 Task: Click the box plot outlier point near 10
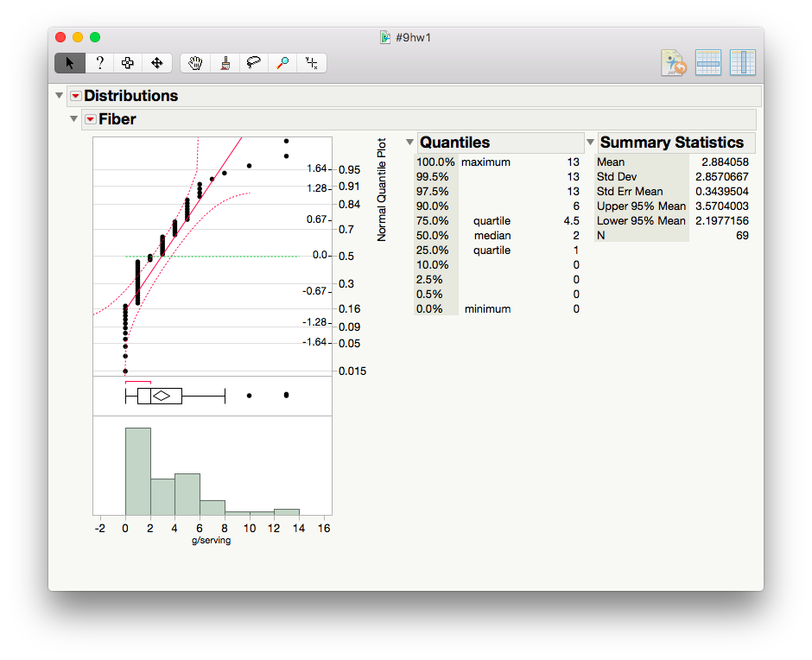point(249,396)
